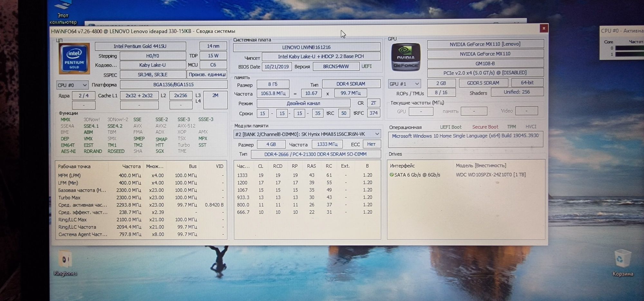Close the HWiNFO64 summary window

pyautogui.click(x=544, y=28)
